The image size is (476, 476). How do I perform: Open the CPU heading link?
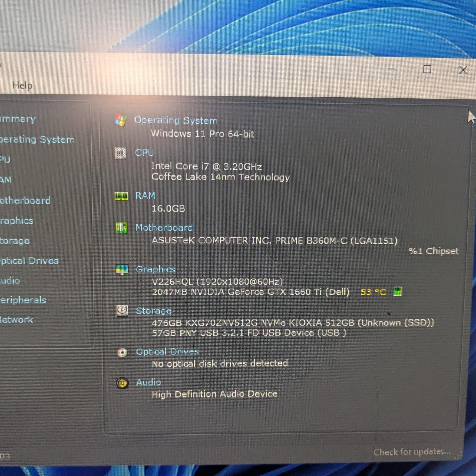pos(144,152)
